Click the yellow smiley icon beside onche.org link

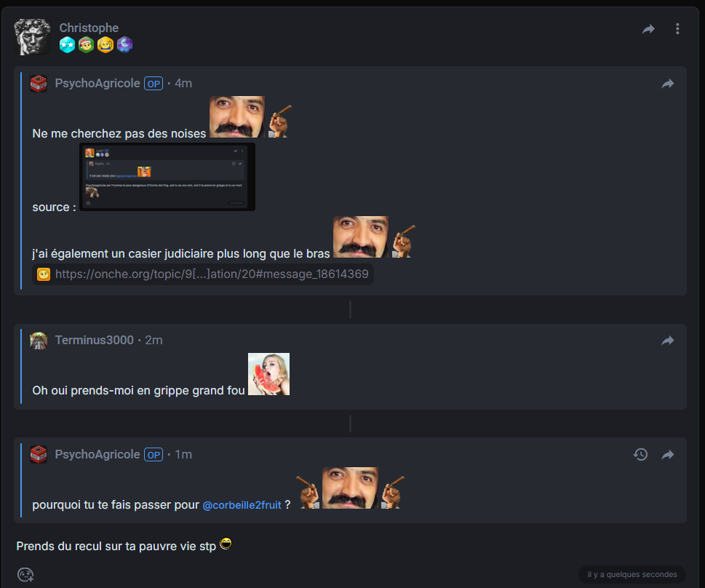(44, 274)
